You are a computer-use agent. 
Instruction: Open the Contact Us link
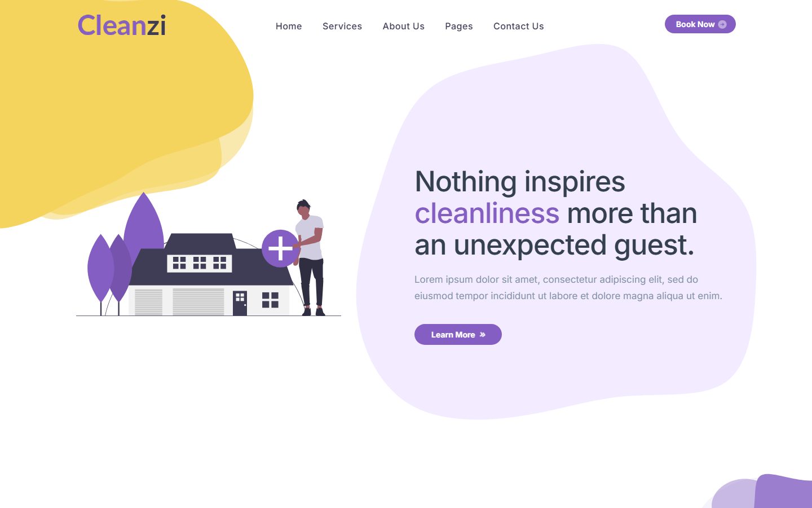(x=519, y=26)
